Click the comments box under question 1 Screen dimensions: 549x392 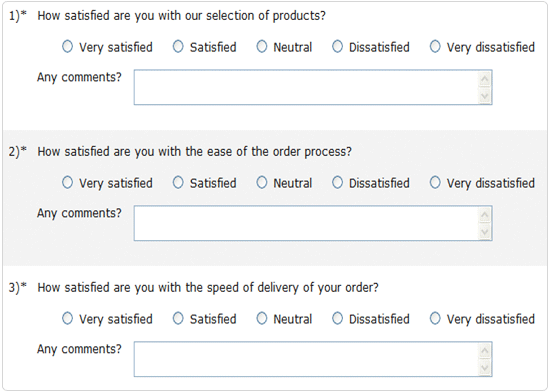(313, 87)
